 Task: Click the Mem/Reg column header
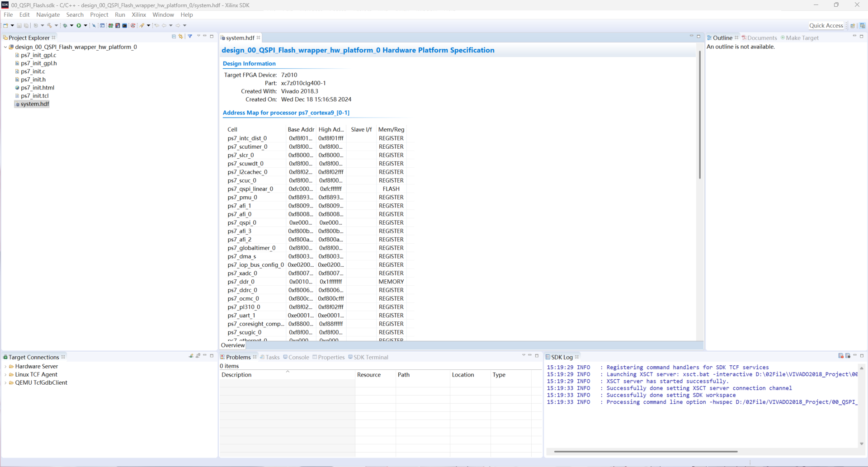[x=391, y=130]
